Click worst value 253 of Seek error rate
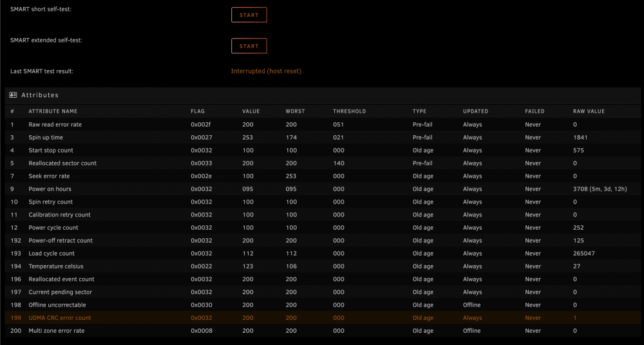The width and height of the screenshot is (644, 345). [291, 176]
